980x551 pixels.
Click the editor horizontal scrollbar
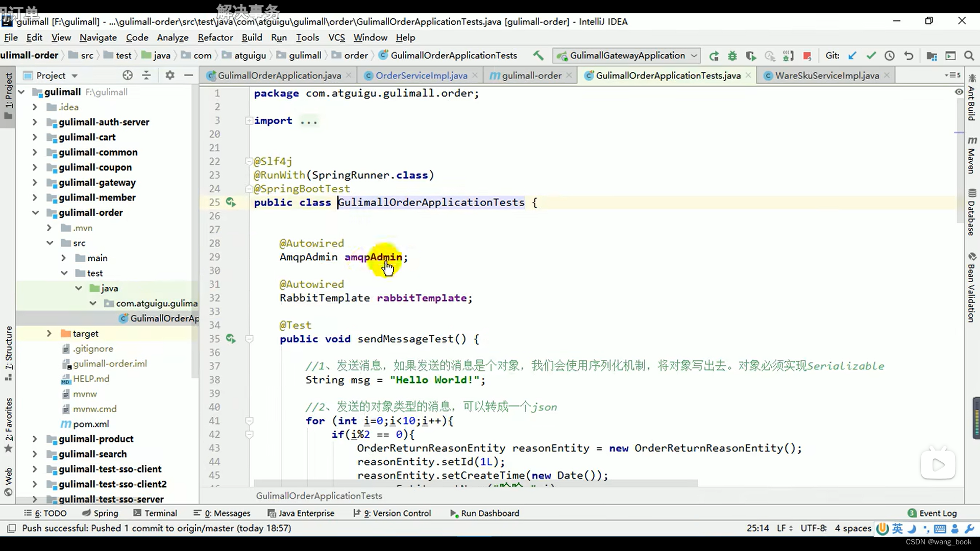tap(476, 483)
